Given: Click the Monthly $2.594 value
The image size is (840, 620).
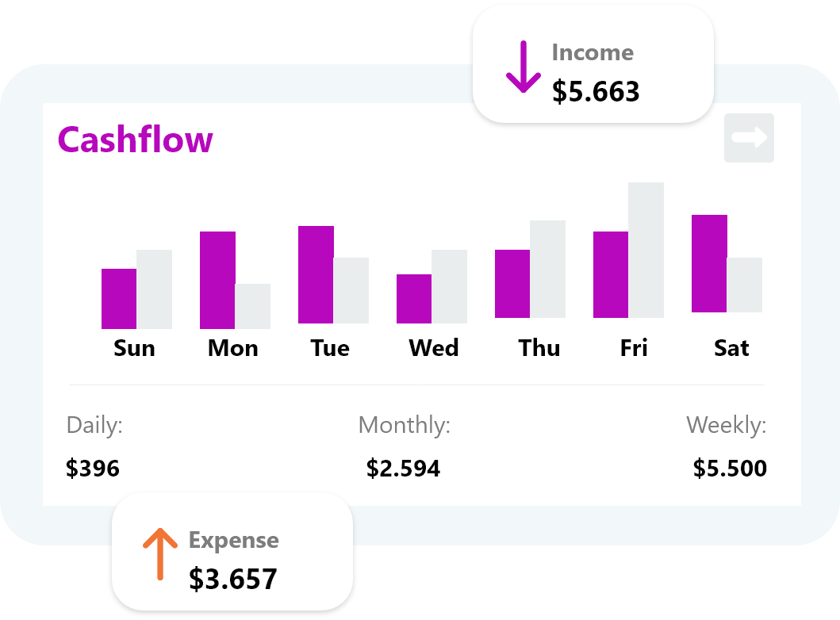Looking at the screenshot, I should click(x=403, y=469).
